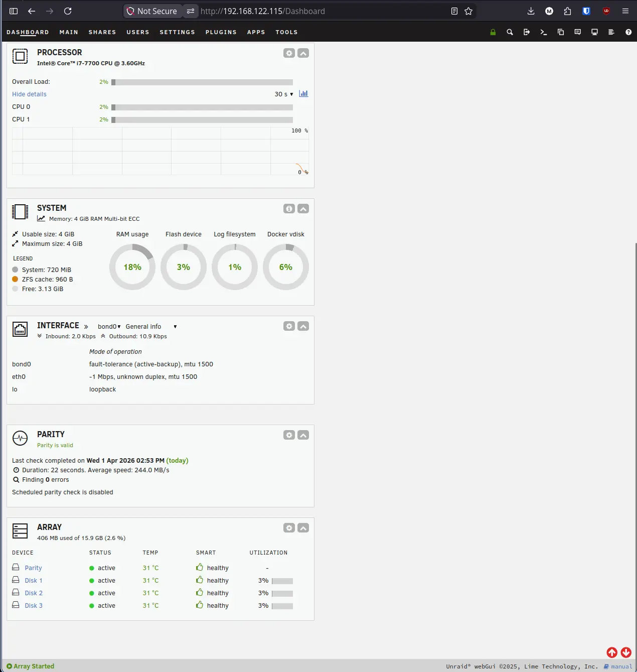The width and height of the screenshot is (637, 672).
Task: Click the Disk 1 utilization bar
Action: tap(282, 581)
